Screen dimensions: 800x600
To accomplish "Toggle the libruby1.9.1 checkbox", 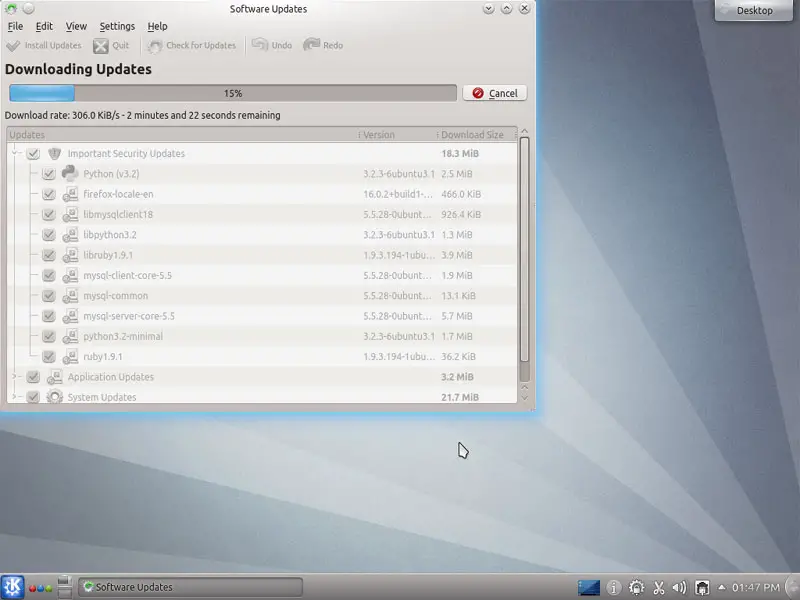I will pos(48,255).
